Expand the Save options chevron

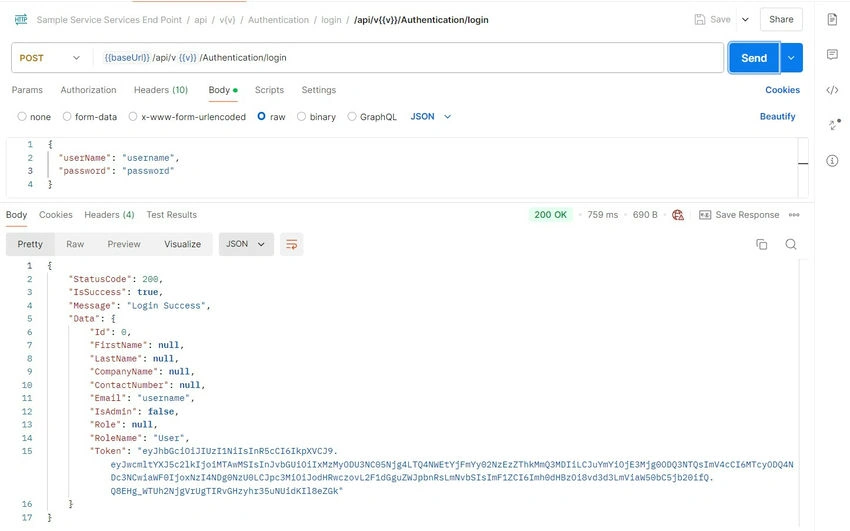(745, 20)
